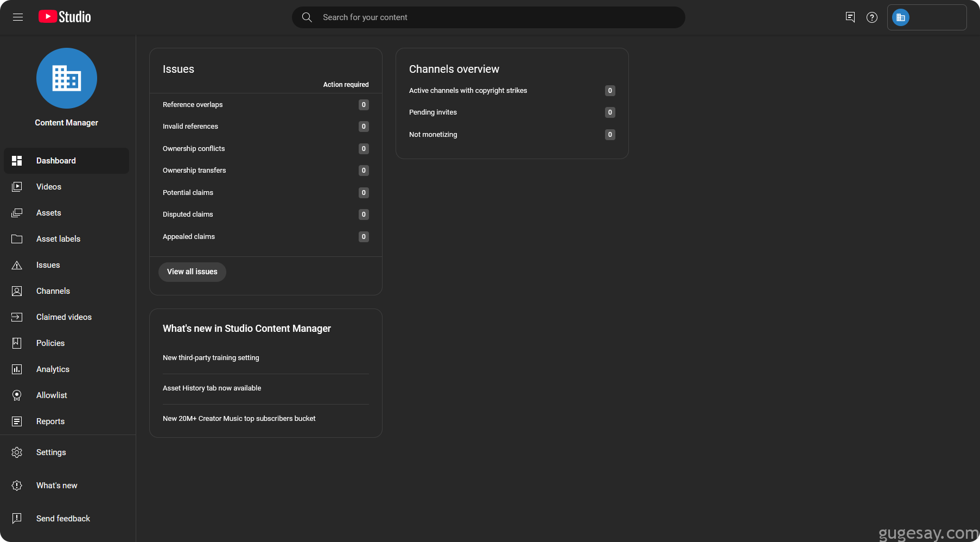980x542 pixels.
Task: Open Settings from the sidebar
Action: (x=67, y=452)
